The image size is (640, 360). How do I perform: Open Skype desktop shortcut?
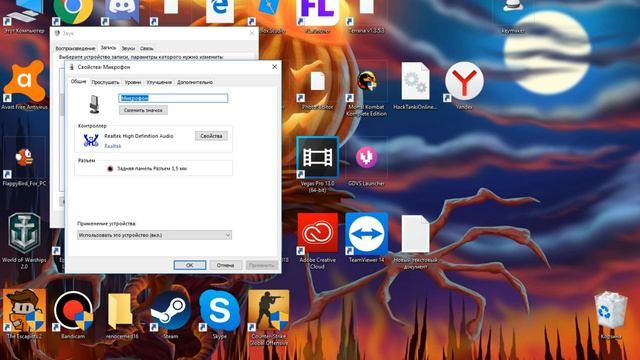click(220, 310)
